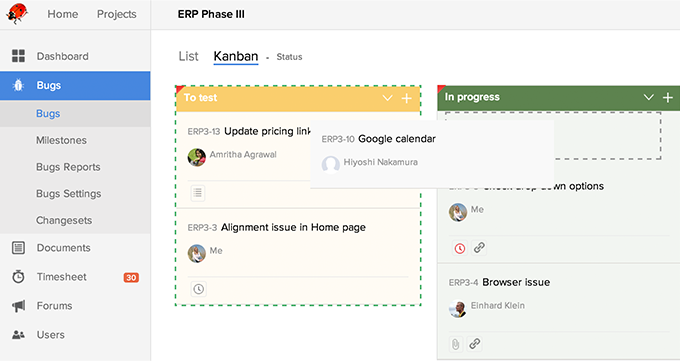Go to Home in top navigation

click(x=63, y=14)
